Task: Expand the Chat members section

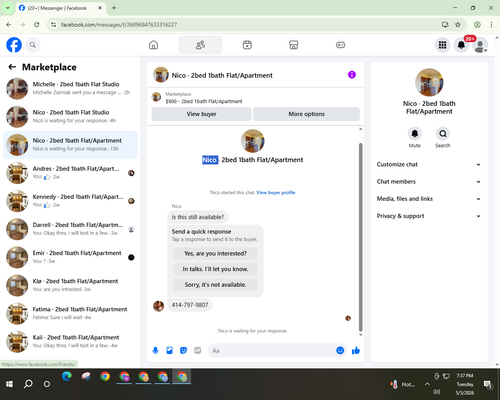Action: (x=429, y=182)
